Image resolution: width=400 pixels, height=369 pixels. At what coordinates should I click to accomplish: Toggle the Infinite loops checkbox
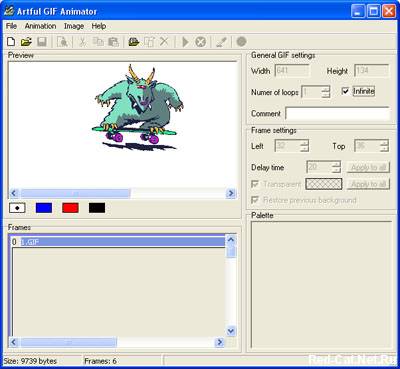(x=346, y=91)
